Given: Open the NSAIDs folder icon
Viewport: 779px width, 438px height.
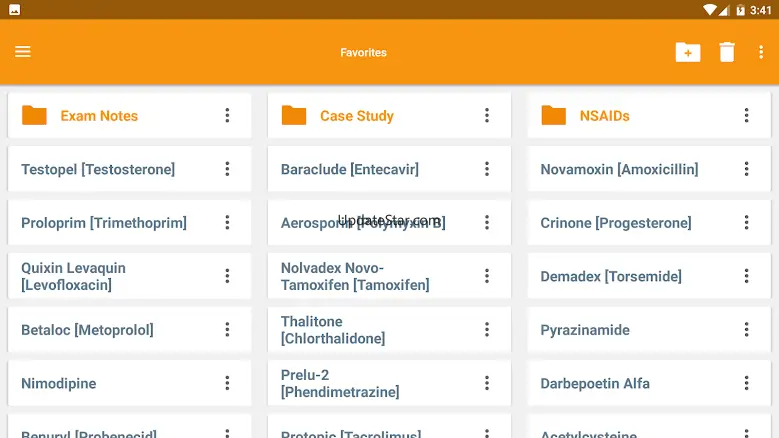Looking at the screenshot, I should [x=553, y=115].
